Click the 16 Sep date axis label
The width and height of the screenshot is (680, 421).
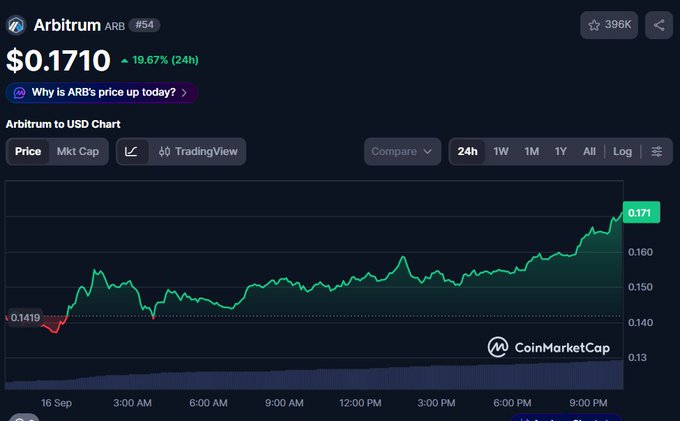(x=56, y=403)
